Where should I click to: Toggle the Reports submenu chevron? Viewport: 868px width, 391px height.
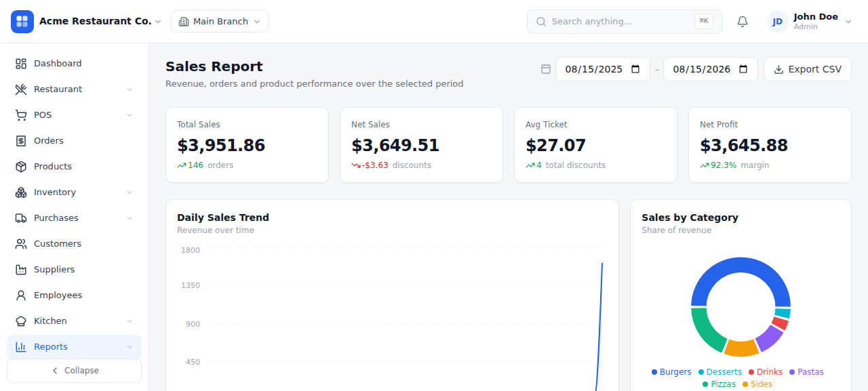[130, 347]
